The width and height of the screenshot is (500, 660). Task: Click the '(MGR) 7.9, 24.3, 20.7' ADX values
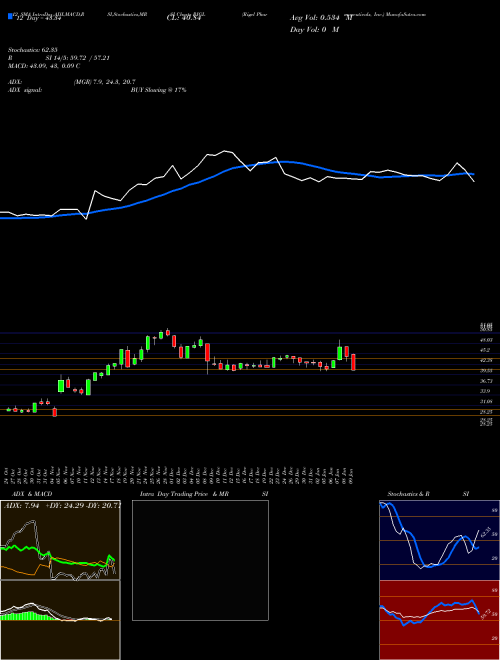pyautogui.click(x=104, y=82)
